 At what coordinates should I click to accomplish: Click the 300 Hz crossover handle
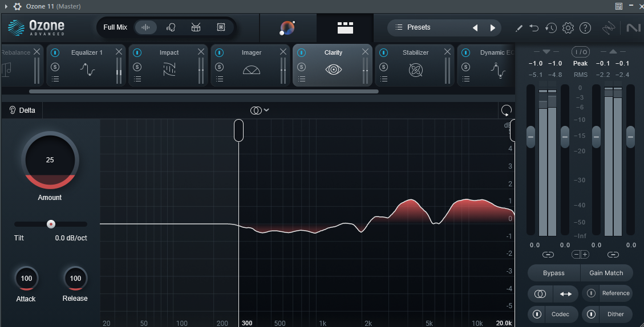pyautogui.click(x=238, y=130)
